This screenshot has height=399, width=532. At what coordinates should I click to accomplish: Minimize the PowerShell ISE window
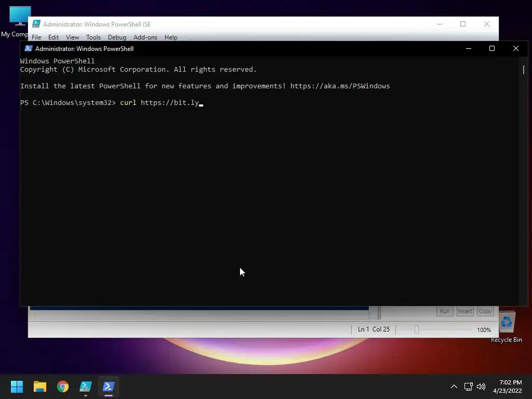click(440, 24)
